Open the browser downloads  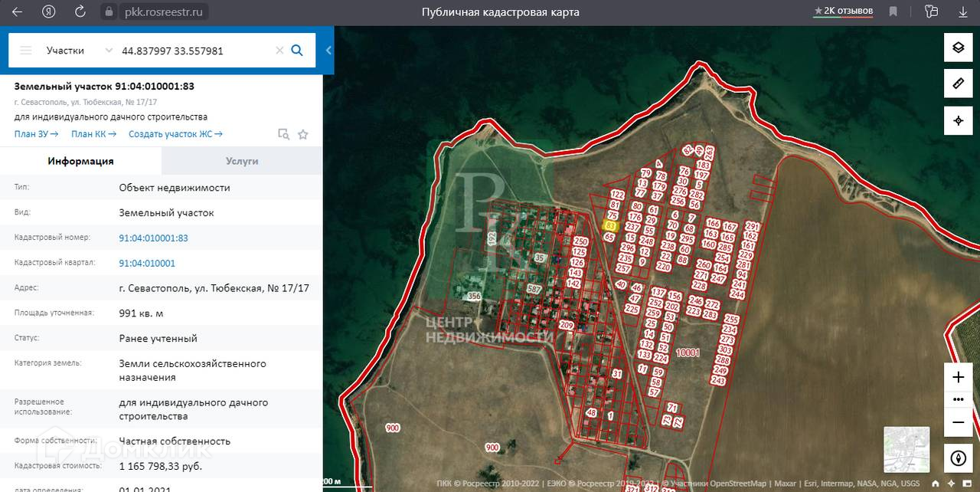963,11
